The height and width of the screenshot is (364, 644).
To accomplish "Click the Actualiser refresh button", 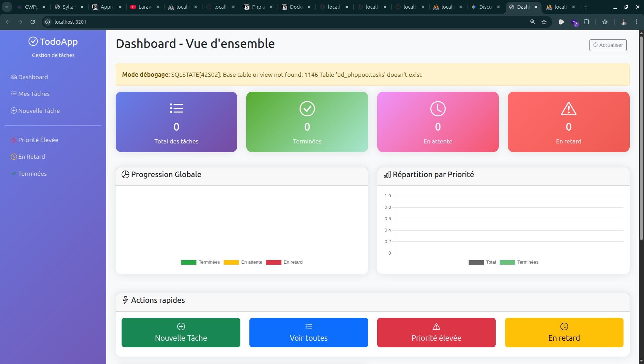I will pyautogui.click(x=608, y=45).
